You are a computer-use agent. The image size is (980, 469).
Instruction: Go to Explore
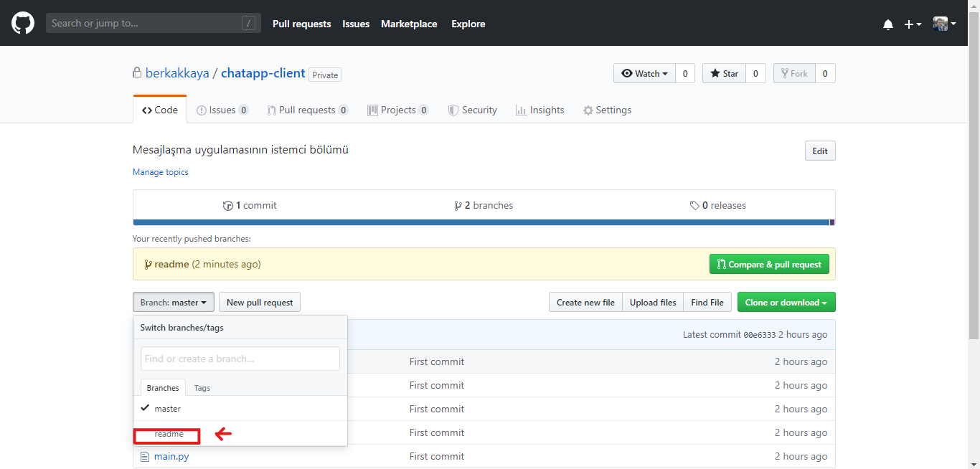point(468,24)
